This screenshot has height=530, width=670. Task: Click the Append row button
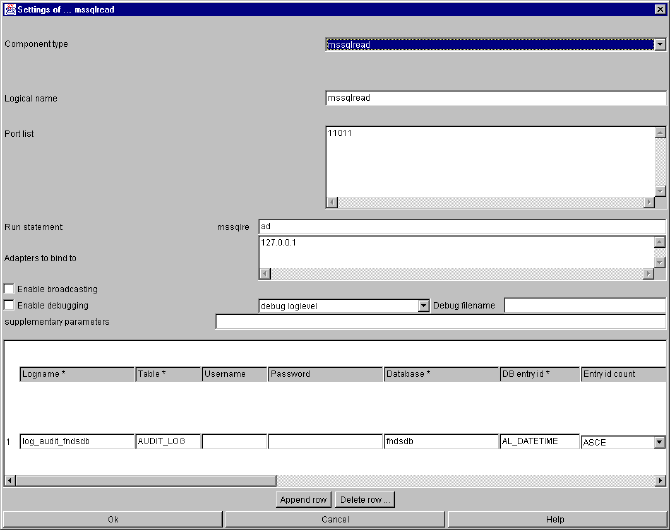tap(303, 500)
